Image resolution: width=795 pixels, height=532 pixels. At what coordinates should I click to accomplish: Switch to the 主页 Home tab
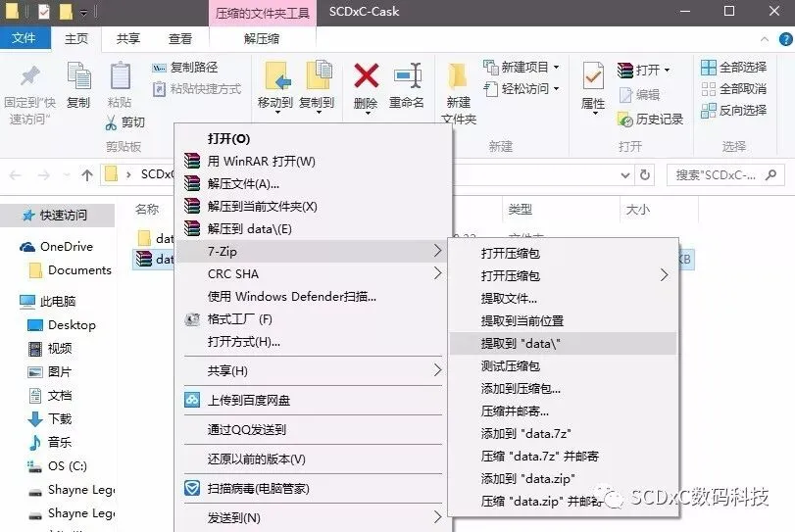76,38
